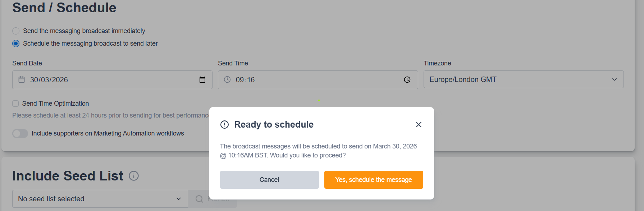Click the clock glyph beside 09:16
The height and width of the screenshot is (211, 644).
coord(227,80)
